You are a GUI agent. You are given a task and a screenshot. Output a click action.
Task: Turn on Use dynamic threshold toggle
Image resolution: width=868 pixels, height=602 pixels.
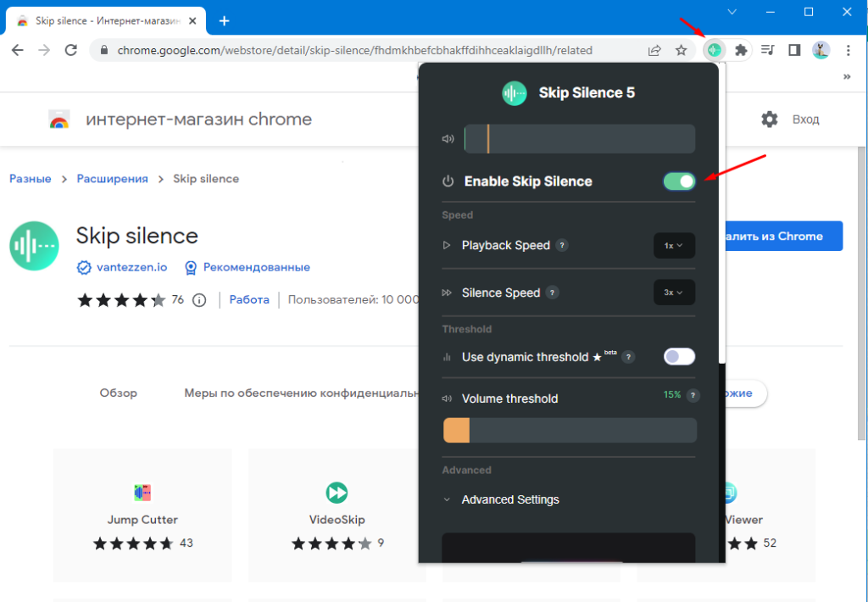(679, 357)
